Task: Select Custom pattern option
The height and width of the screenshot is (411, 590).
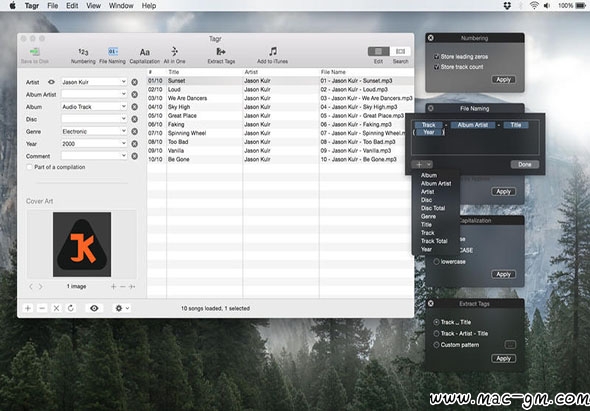Action: point(436,345)
